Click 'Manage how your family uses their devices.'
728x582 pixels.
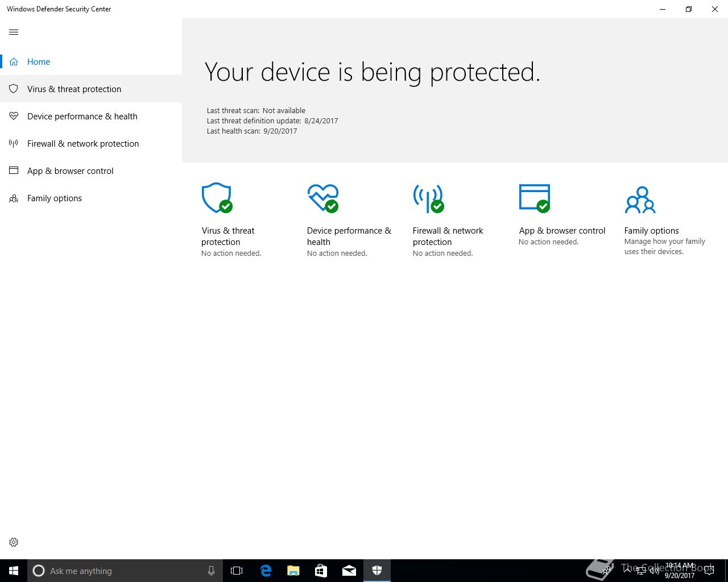click(664, 246)
